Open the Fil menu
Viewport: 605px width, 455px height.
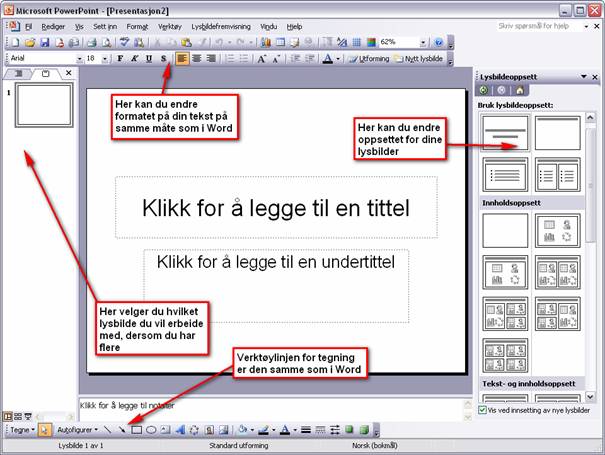(29, 27)
